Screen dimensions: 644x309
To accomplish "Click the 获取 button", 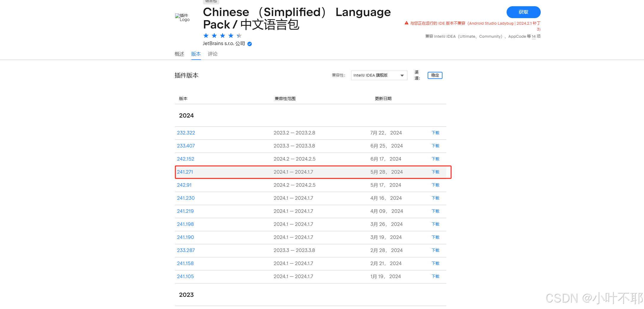I will [x=524, y=12].
